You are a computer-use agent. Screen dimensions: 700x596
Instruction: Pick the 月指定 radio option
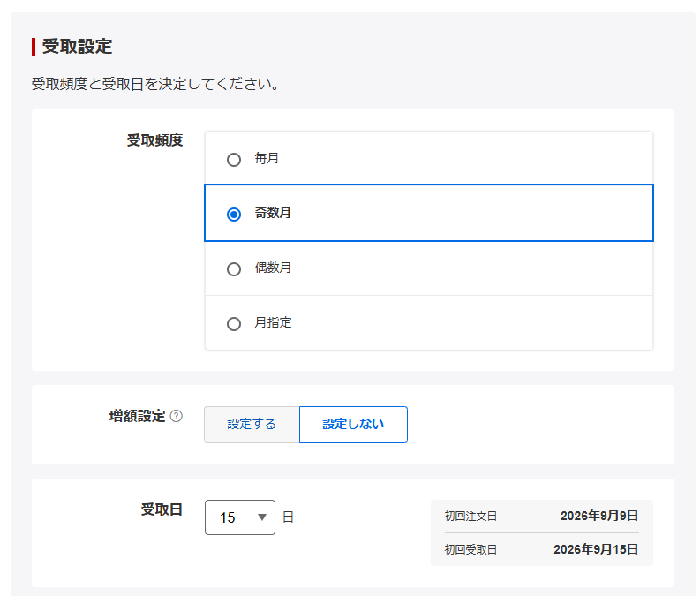(234, 324)
